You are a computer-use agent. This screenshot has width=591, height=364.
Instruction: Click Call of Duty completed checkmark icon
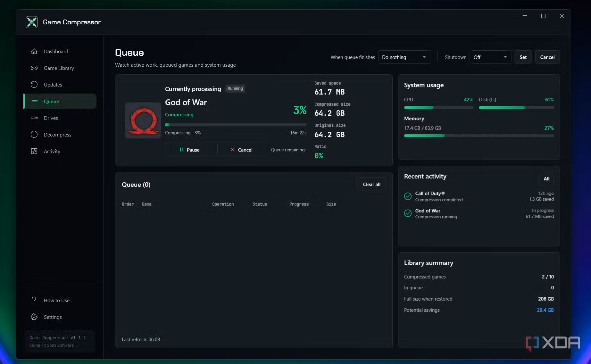[408, 196]
